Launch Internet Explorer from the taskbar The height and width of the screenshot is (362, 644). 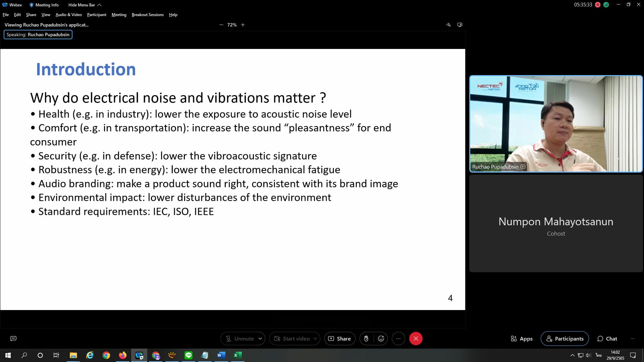90,355
